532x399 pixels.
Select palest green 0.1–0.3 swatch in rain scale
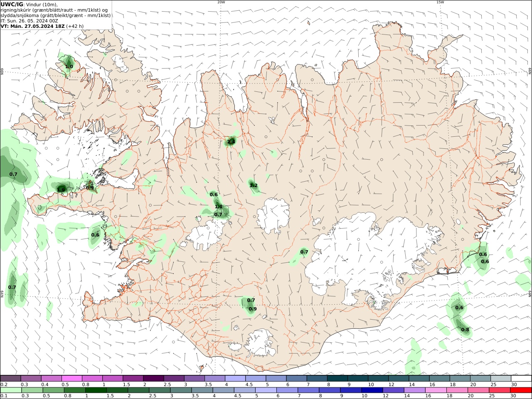(11, 390)
